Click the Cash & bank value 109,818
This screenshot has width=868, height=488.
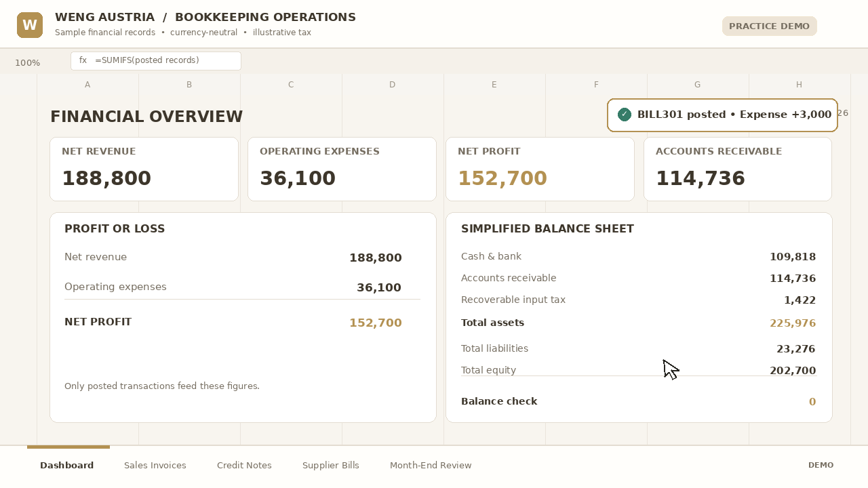[793, 257]
